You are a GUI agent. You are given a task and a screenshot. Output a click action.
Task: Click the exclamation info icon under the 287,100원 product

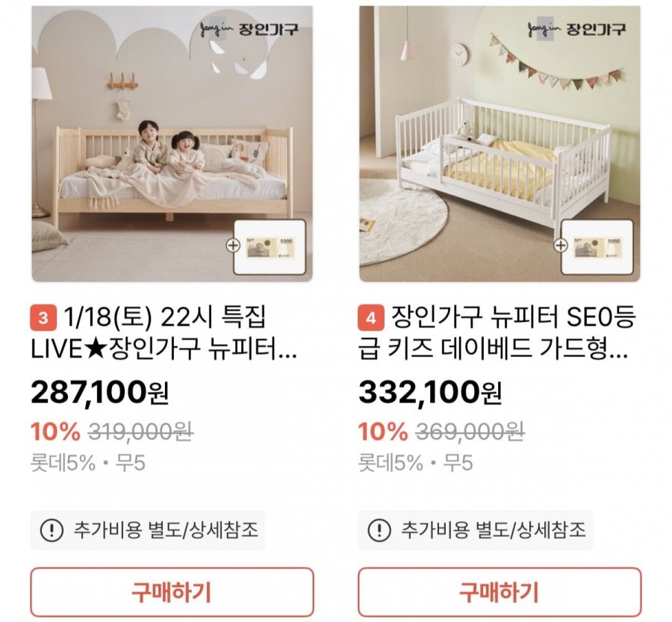point(51,531)
